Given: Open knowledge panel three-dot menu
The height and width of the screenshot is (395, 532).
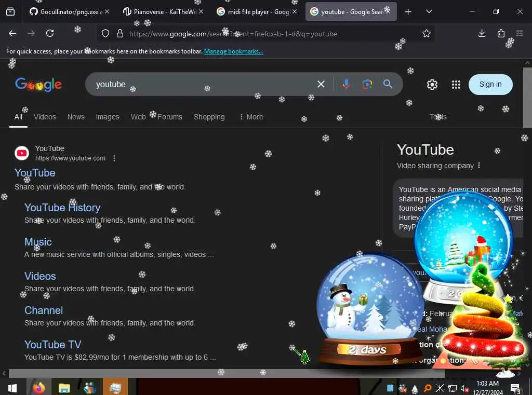Looking at the screenshot, I should tap(479, 165).
